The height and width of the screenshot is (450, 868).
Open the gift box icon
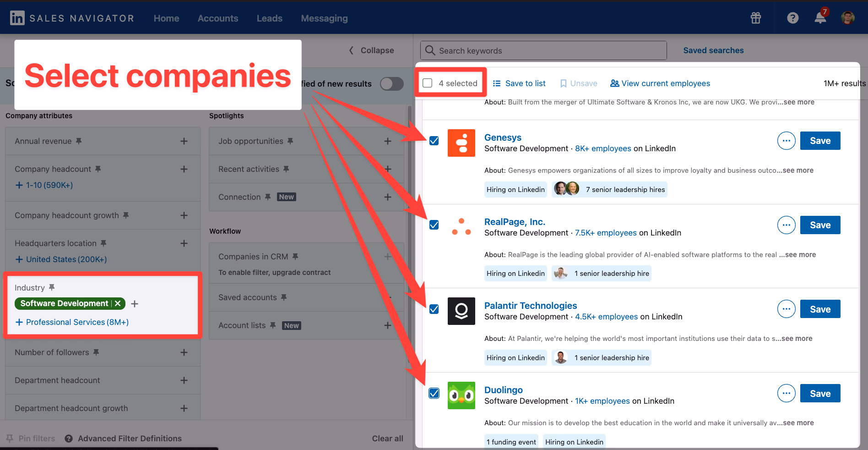[x=756, y=18]
